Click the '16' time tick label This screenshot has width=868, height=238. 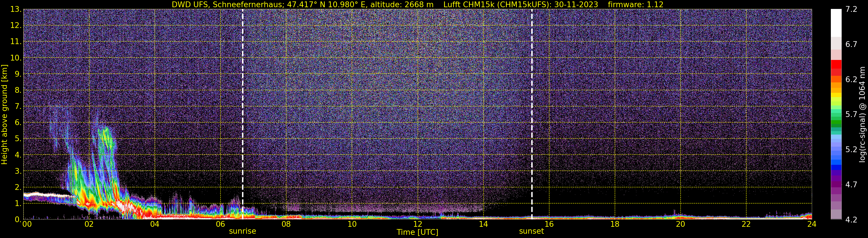tap(549, 224)
